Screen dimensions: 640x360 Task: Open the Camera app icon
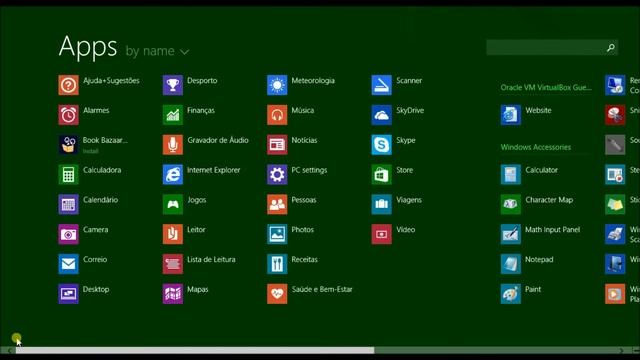click(68, 234)
